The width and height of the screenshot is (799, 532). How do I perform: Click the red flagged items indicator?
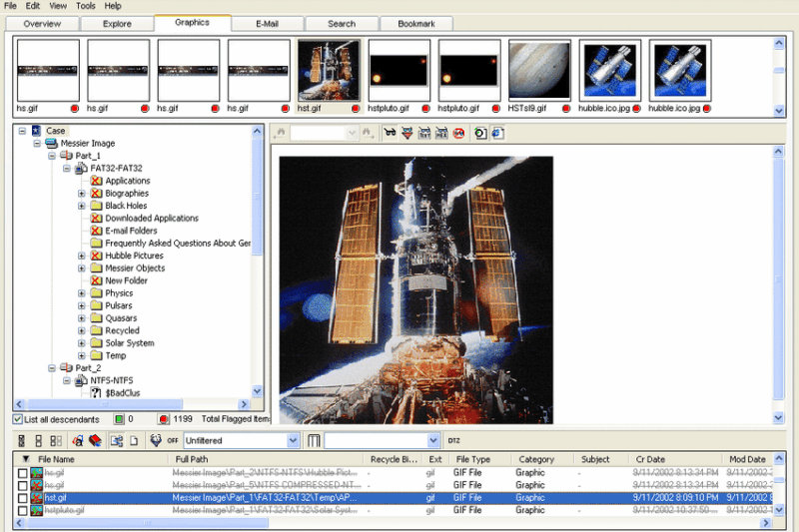(x=163, y=419)
